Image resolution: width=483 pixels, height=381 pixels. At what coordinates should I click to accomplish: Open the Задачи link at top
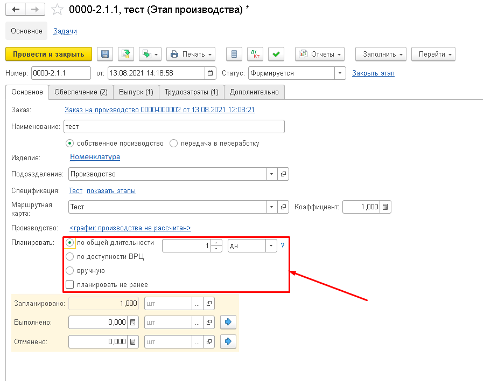(x=65, y=31)
